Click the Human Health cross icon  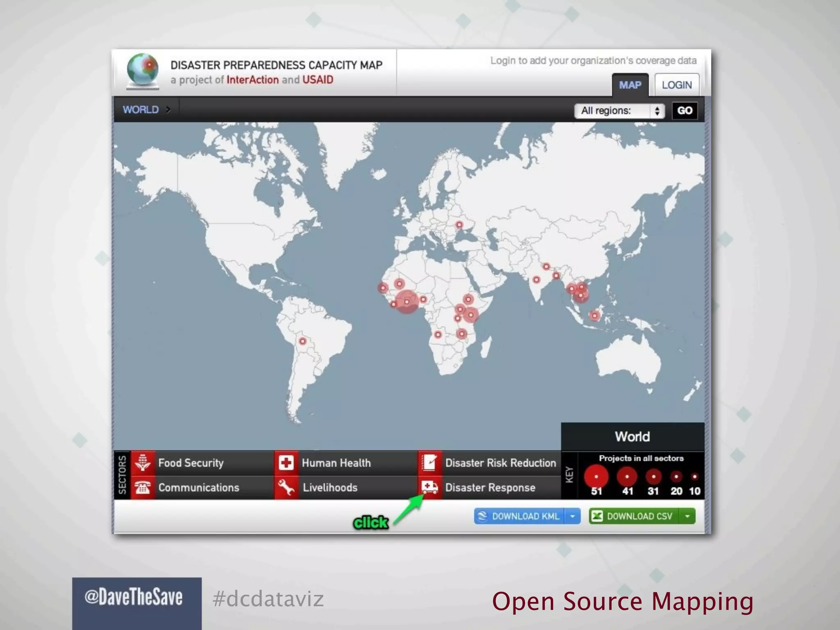click(x=286, y=463)
